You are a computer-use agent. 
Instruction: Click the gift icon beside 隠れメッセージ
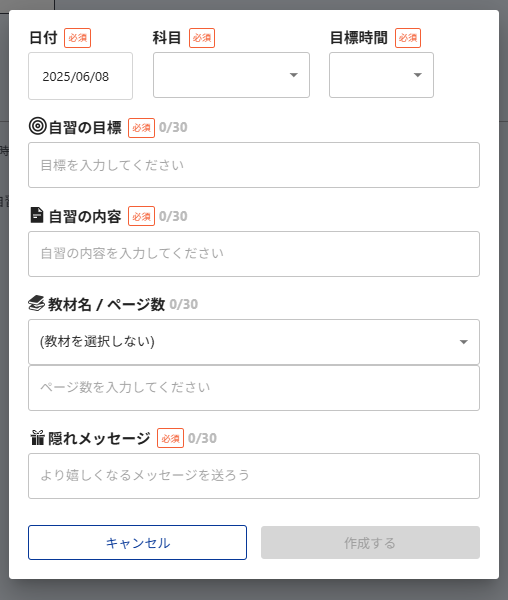click(x=37, y=438)
